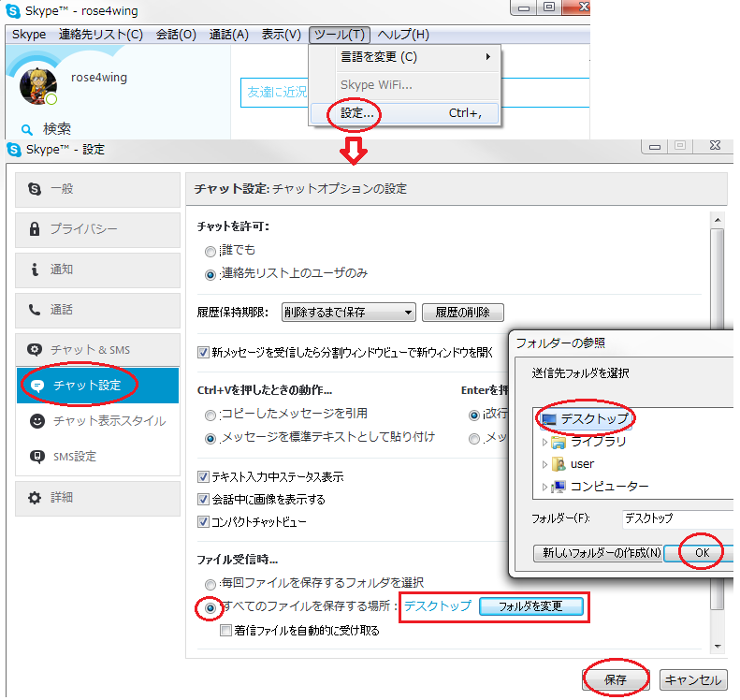This screenshot has width=740, height=700.
Task: Open 詳細 settings section
Action: (x=97, y=499)
